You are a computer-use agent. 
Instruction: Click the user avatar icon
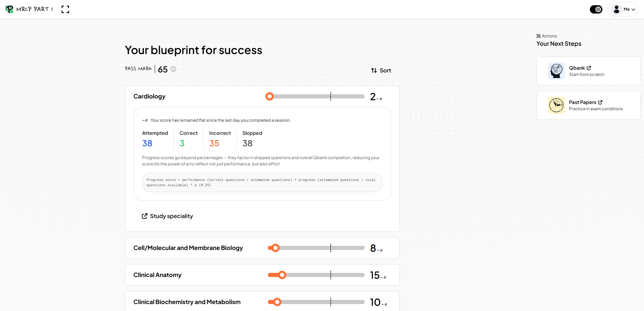(x=617, y=9)
